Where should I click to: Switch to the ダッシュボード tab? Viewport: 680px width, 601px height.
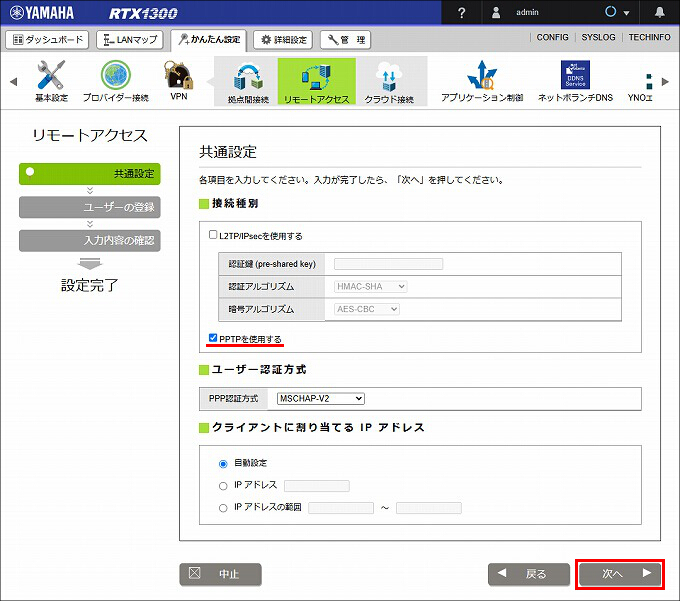click(x=47, y=39)
